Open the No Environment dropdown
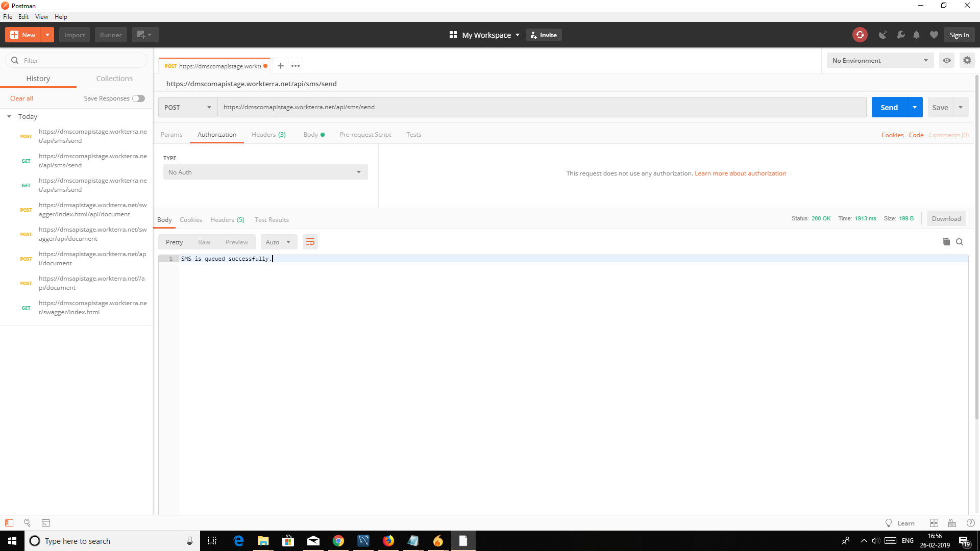The image size is (980, 551). pos(880,60)
